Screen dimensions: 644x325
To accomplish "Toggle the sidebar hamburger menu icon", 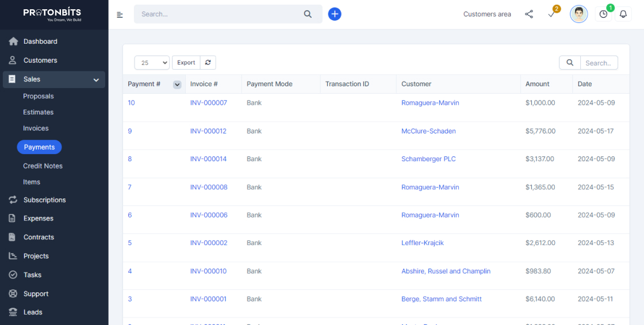I will click(120, 15).
